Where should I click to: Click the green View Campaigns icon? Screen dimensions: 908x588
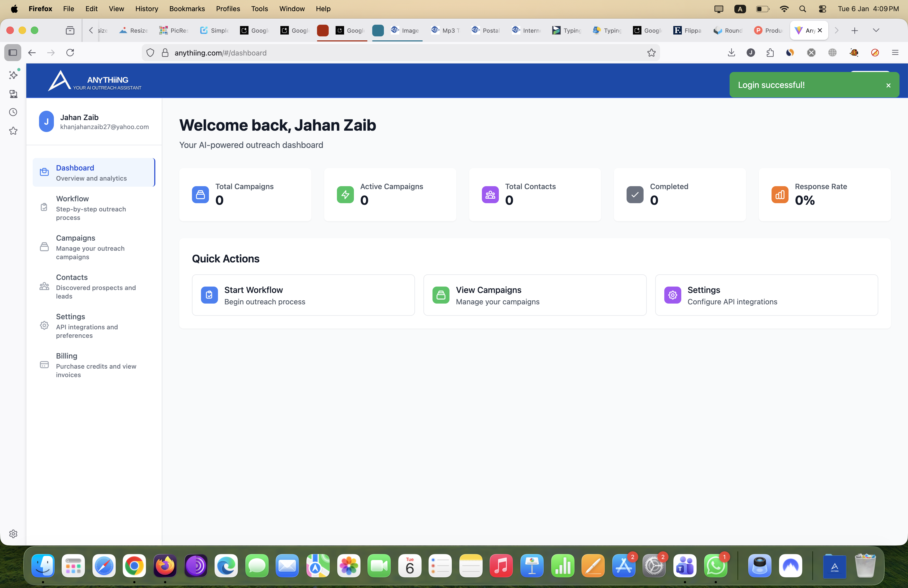click(441, 295)
